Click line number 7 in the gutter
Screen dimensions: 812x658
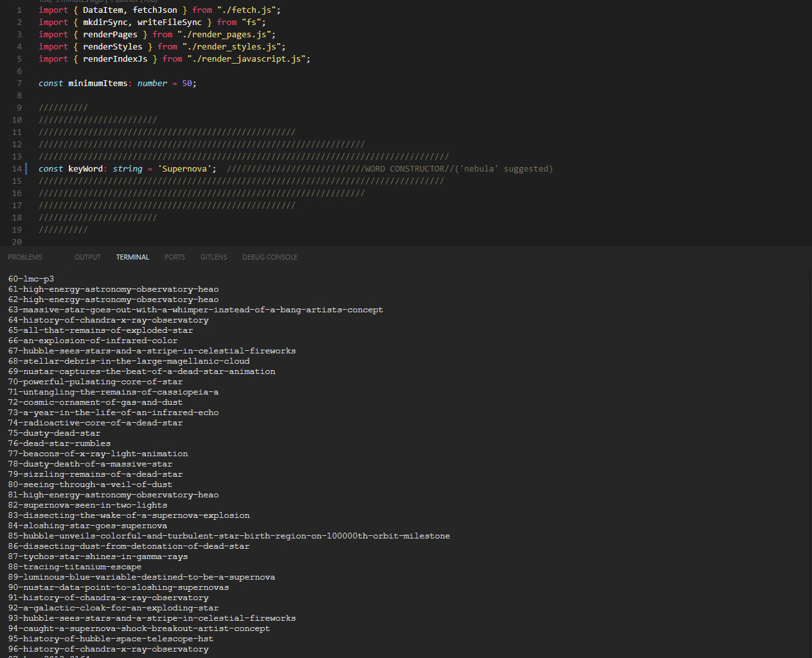pyautogui.click(x=19, y=84)
